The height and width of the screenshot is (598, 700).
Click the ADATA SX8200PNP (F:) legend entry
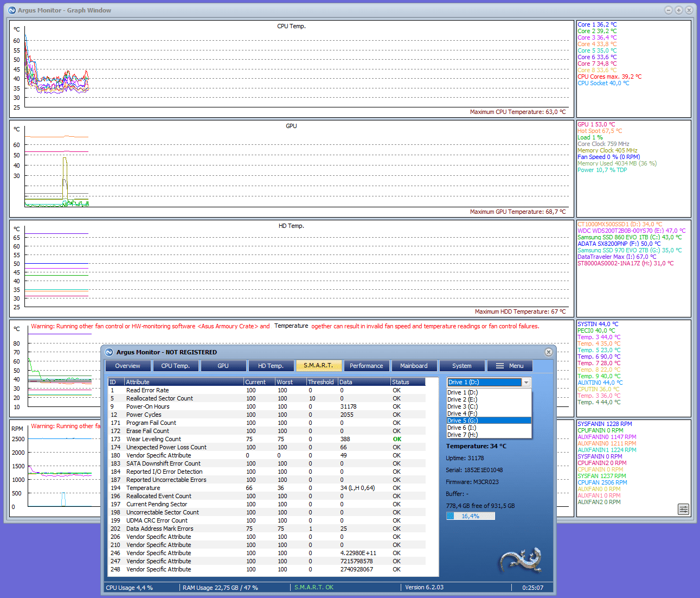pos(619,244)
